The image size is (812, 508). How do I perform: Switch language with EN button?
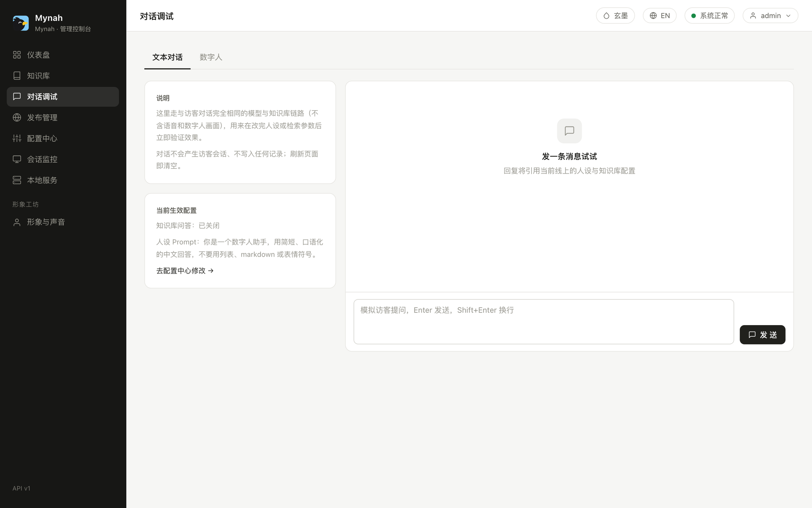click(x=659, y=16)
